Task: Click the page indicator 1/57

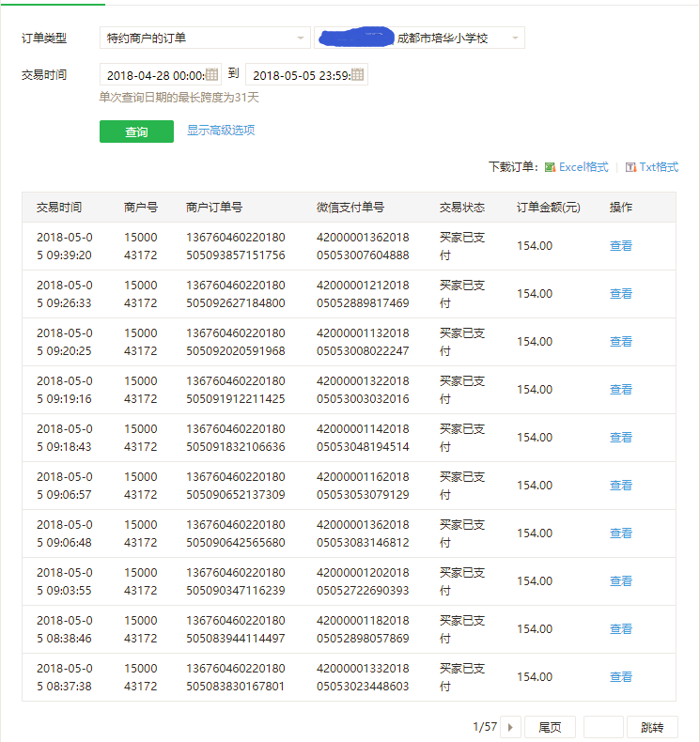Action: (485, 727)
